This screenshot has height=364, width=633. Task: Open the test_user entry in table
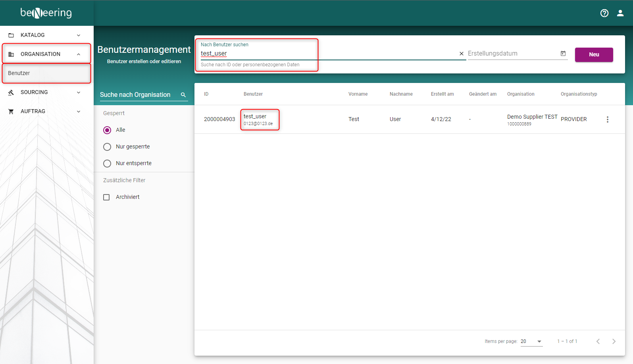tap(255, 117)
